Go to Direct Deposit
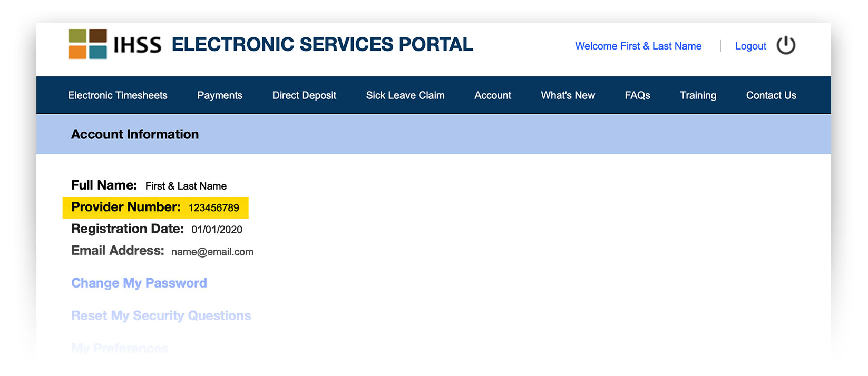The height and width of the screenshot is (376, 868). tap(304, 95)
